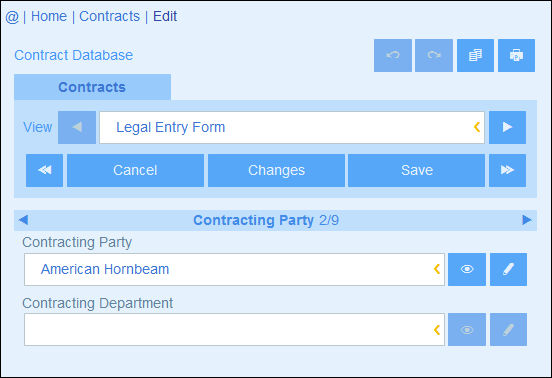Edit American Hornbeam with the pencil icon
Image resolution: width=552 pixels, height=378 pixels.
(508, 269)
